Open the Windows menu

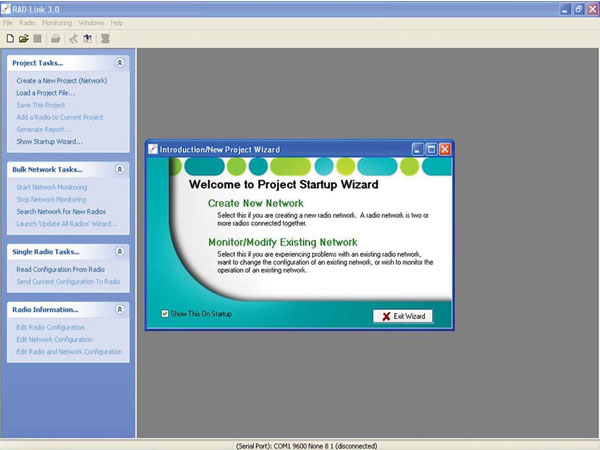click(91, 23)
